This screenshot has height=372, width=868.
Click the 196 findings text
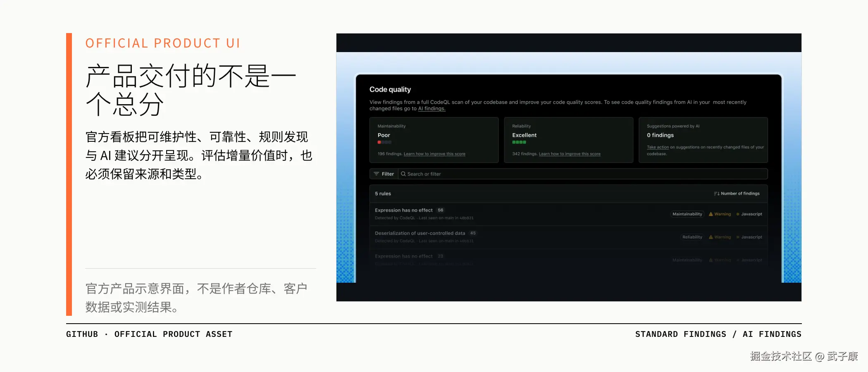point(390,154)
